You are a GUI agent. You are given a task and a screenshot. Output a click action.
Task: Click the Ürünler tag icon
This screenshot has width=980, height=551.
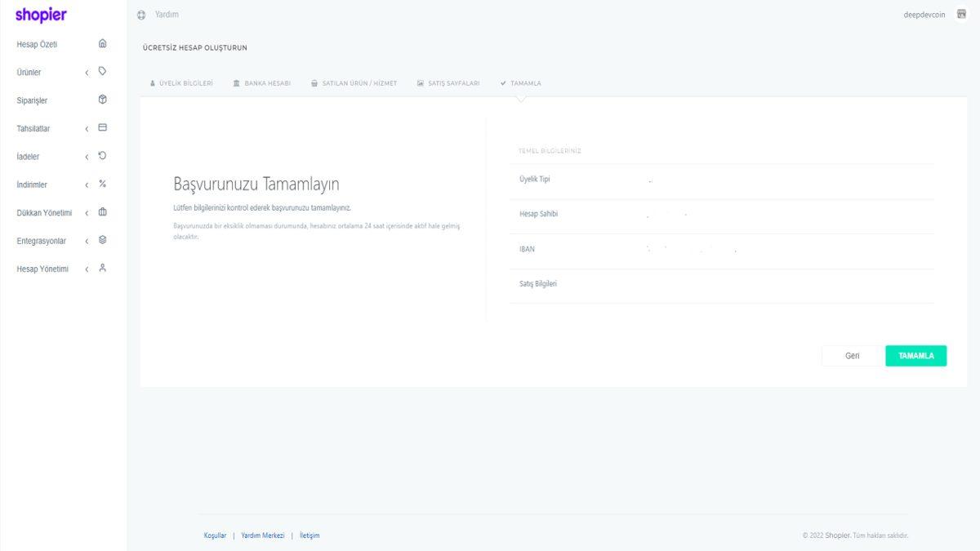pos(102,72)
